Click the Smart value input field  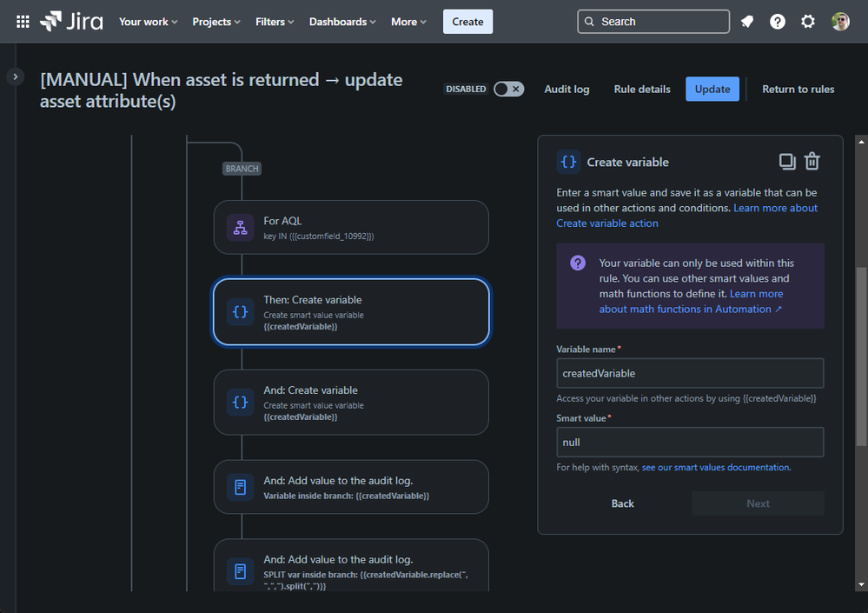(x=690, y=442)
